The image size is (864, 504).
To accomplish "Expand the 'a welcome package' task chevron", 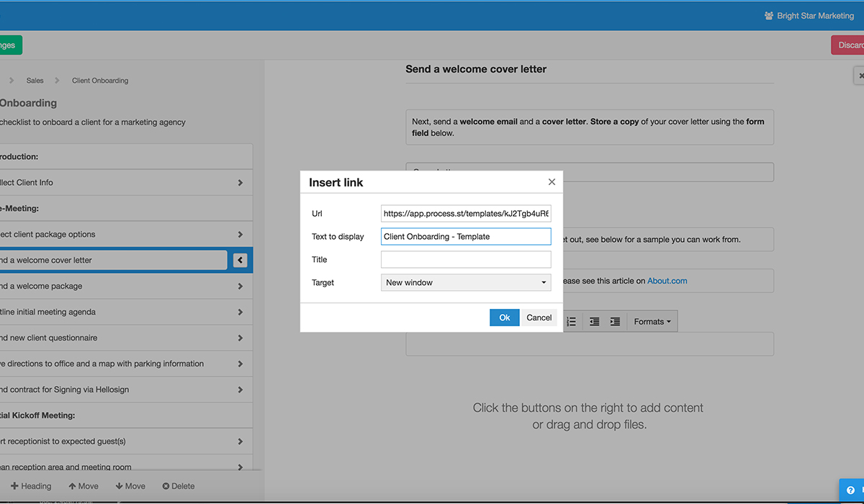I will 240,287.
